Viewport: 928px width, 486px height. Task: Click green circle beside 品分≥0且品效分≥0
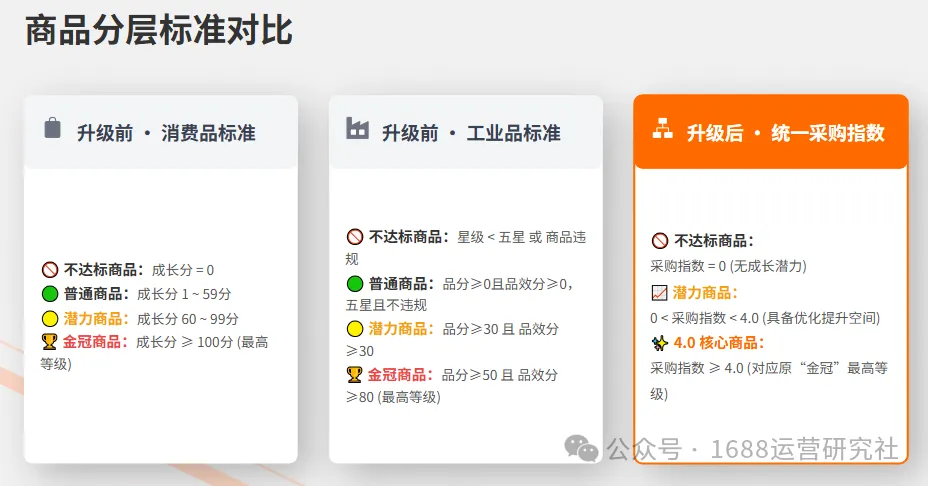(x=355, y=284)
